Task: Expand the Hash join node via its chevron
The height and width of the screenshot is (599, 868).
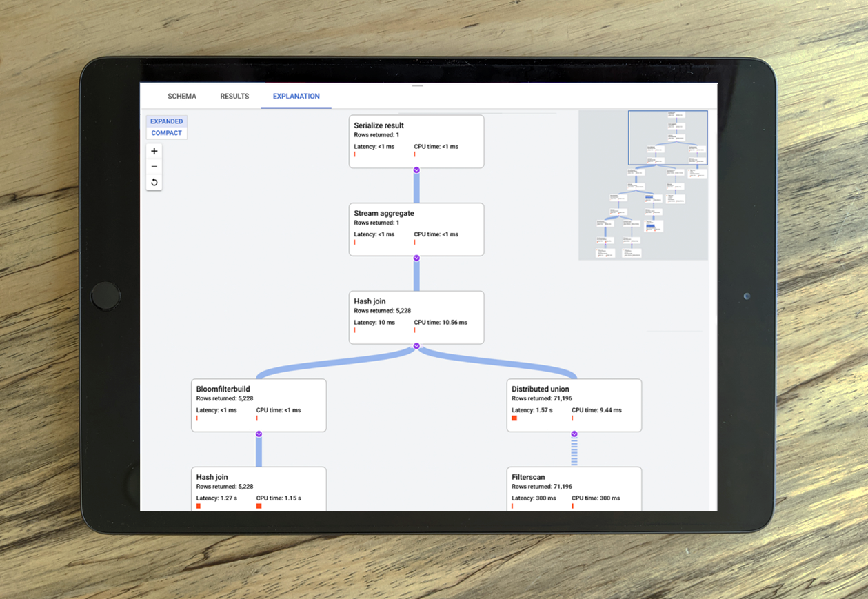Action: point(416,347)
